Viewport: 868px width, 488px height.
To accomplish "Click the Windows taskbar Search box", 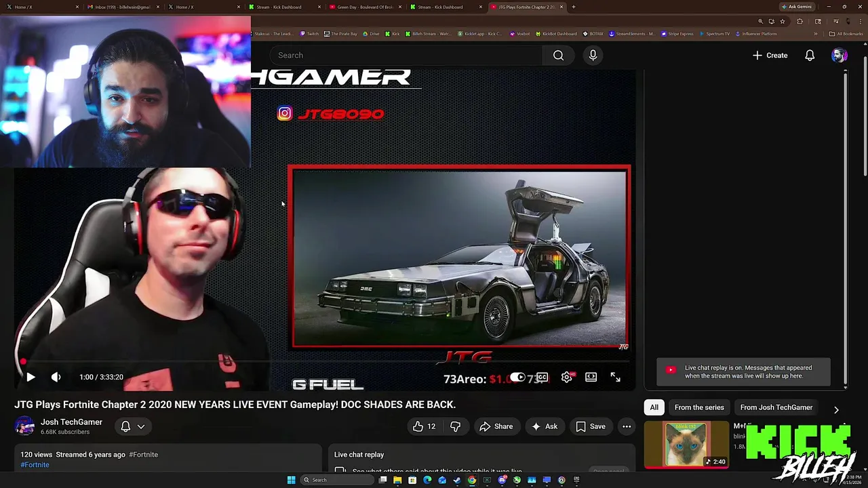I will click(337, 480).
